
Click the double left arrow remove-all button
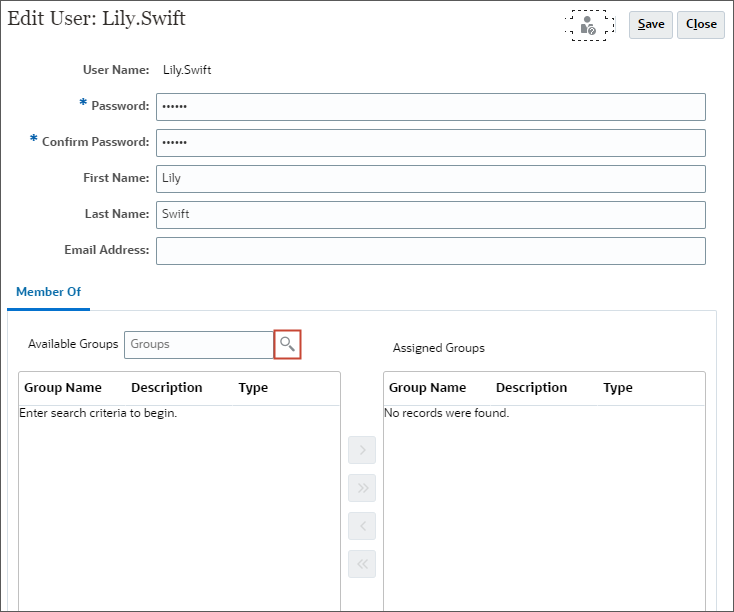362,564
